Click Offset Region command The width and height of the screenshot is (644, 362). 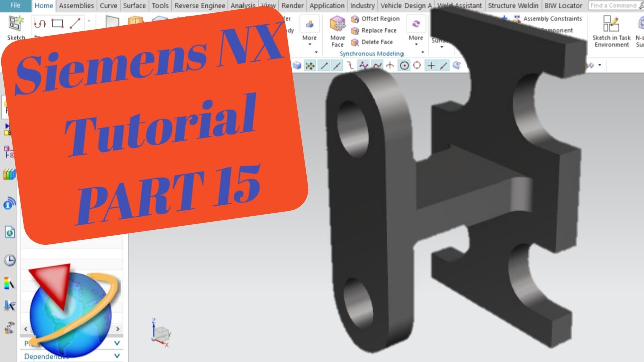click(375, 19)
